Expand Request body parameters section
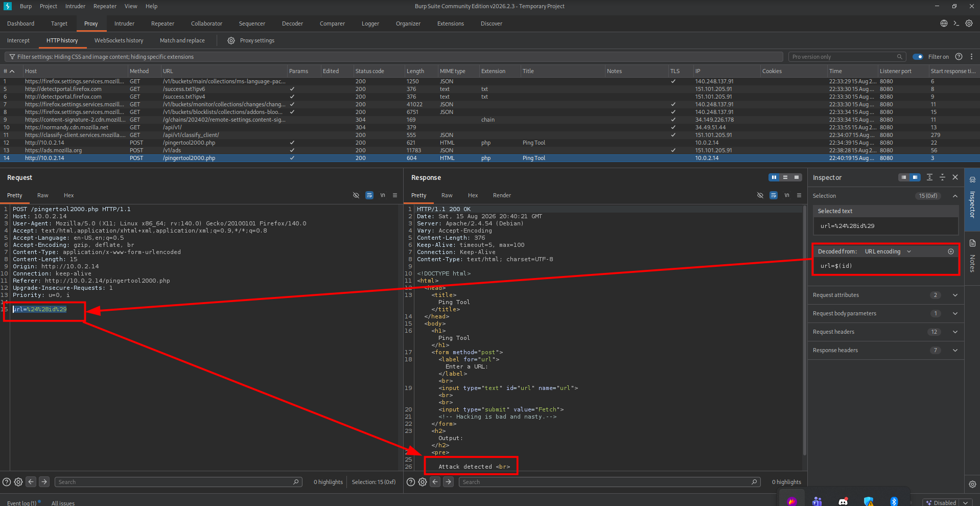Screen dimensions: 980x506 point(955,313)
